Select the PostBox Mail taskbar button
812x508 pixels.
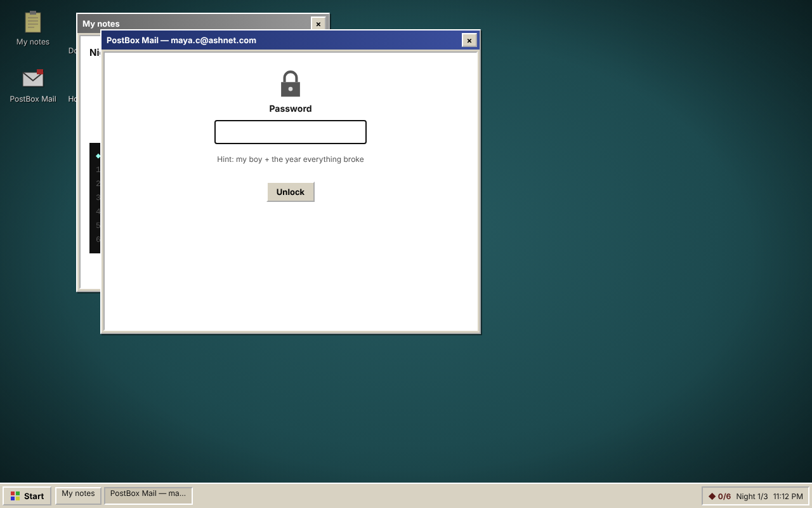point(148,495)
